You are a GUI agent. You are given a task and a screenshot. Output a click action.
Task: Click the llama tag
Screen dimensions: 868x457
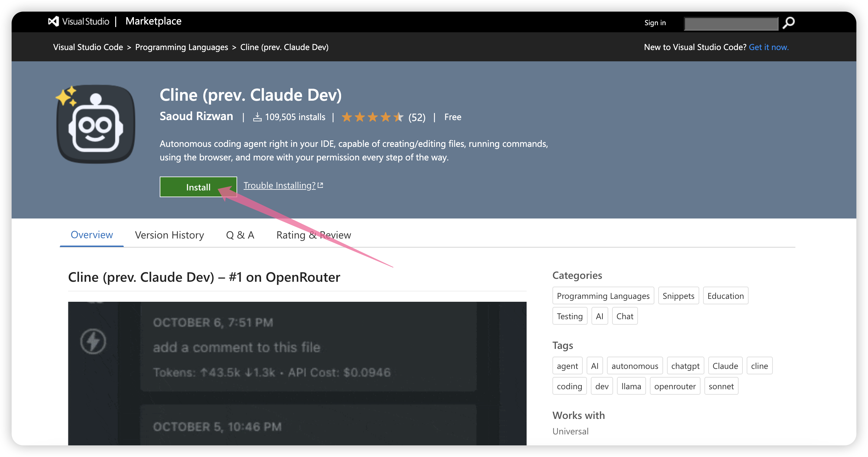[631, 386]
